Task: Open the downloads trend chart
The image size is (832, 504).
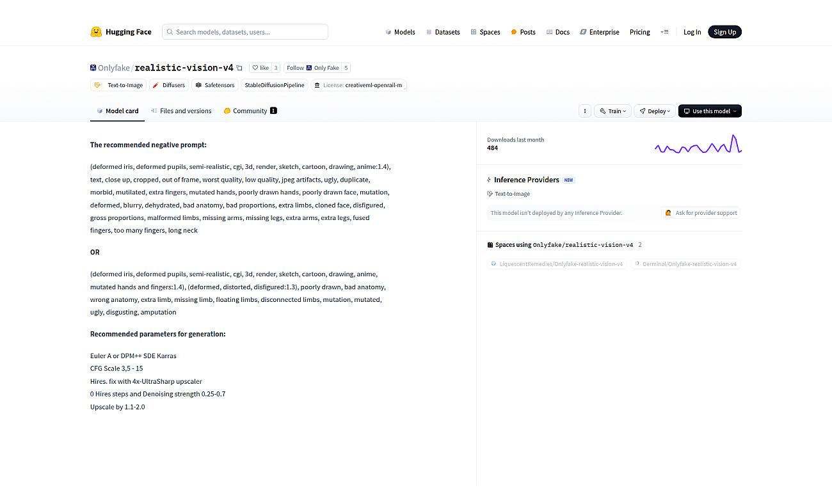Action: 698,145
